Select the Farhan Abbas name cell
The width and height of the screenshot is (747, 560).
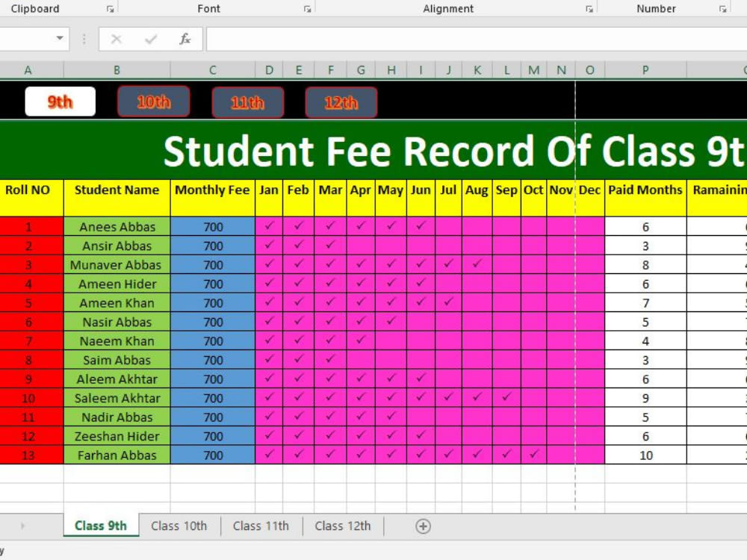[117, 455]
